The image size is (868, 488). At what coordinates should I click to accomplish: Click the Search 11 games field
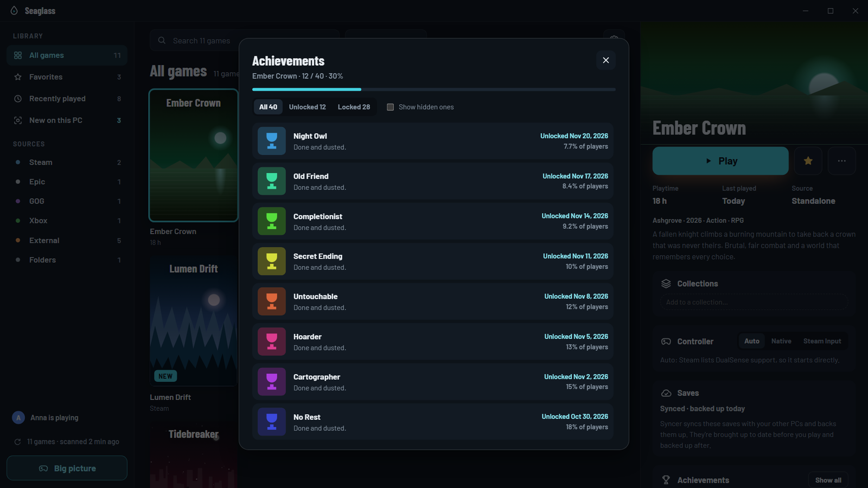pyautogui.click(x=245, y=41)
